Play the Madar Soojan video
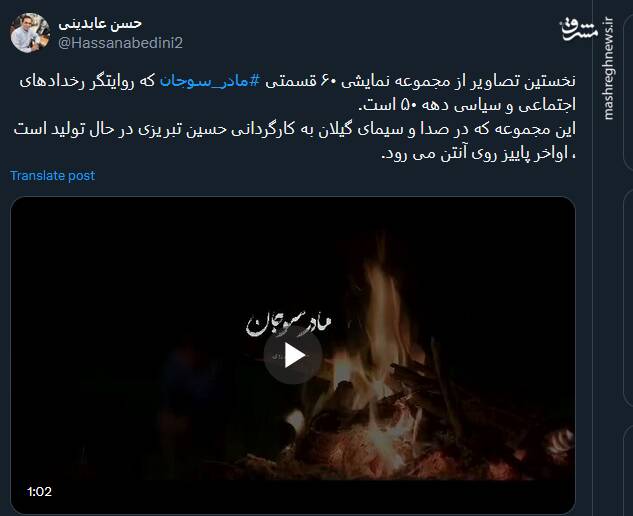This screenshot has height=516, width=633. pos(293,355)
